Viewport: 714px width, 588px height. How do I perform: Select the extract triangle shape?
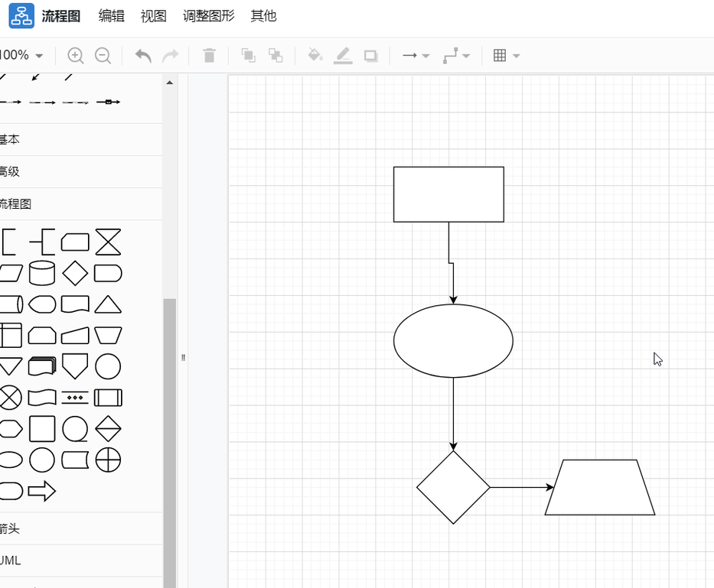(108, 304)
